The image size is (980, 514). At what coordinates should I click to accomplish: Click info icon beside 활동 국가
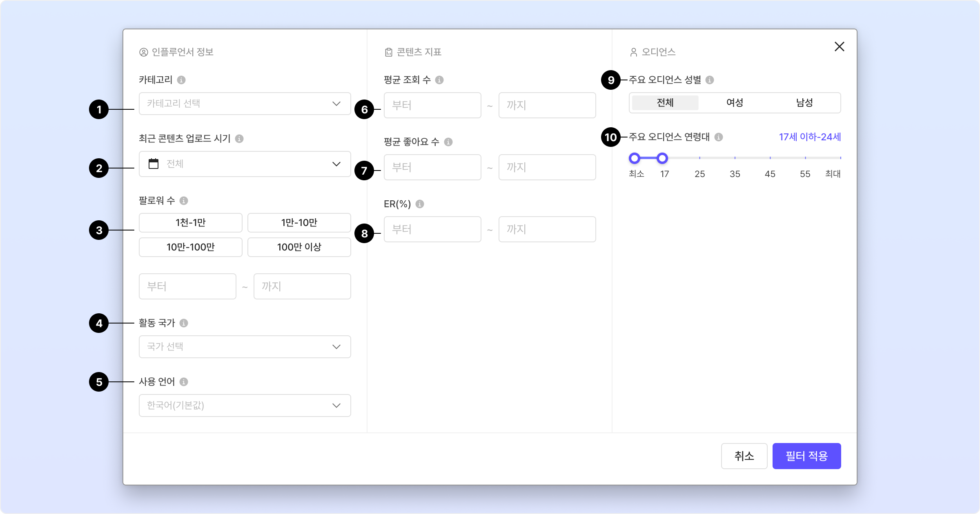point(184,323)
